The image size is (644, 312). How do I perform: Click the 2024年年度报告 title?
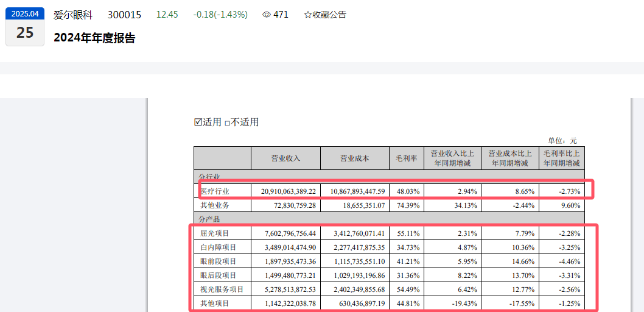pos(94,38)
